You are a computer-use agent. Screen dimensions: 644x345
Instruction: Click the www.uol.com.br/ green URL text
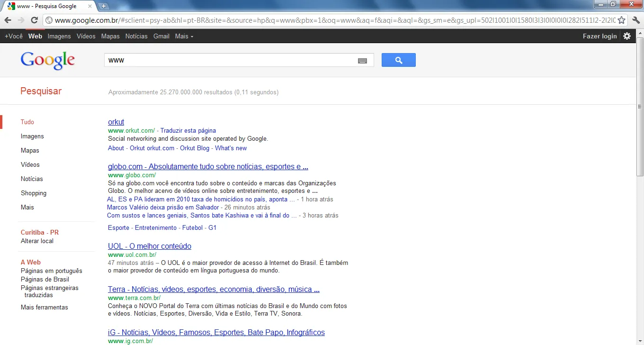pyautogui.click(x=132, y=255)
